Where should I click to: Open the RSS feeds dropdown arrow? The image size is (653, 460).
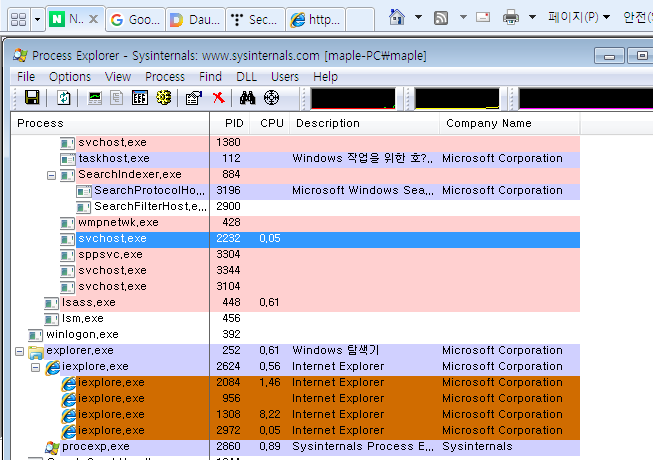pos(463,17)
